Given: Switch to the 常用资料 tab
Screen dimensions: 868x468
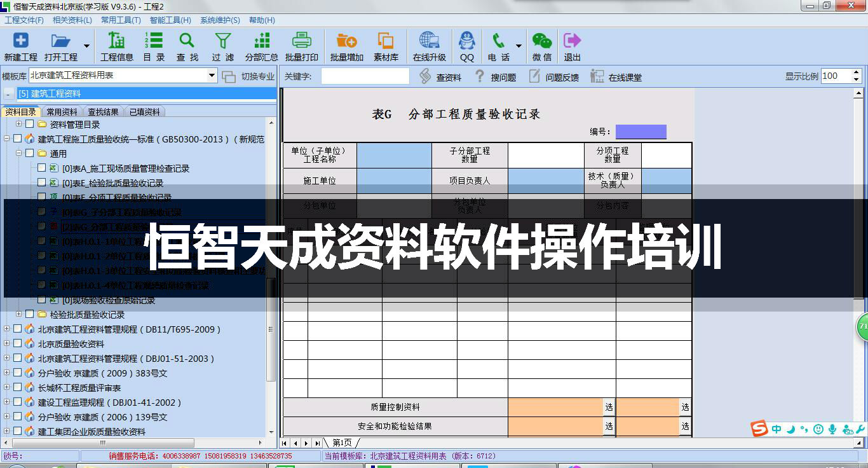Looking at the screenshot, I should 62,111.
